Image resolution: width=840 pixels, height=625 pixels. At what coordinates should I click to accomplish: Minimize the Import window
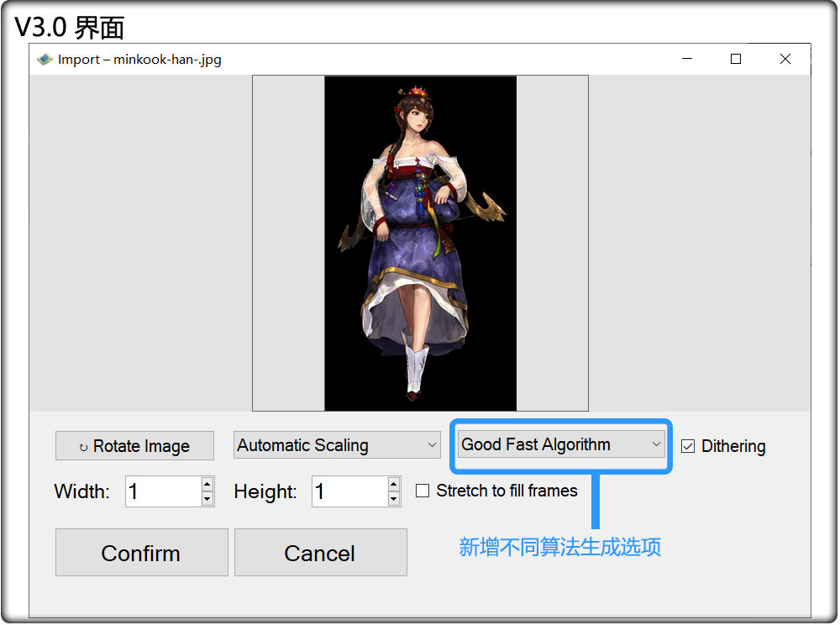click(687, 59)
